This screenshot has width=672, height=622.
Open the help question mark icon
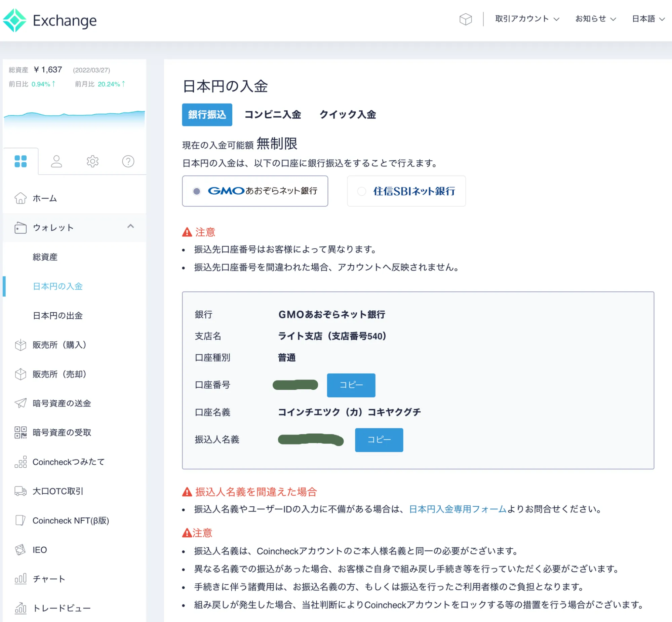click(x=128, y=161)
